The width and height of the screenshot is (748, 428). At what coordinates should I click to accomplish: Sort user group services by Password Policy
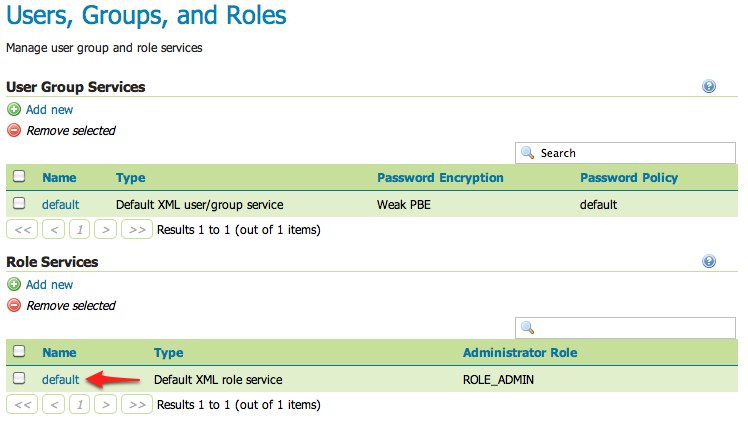point(629,177)
